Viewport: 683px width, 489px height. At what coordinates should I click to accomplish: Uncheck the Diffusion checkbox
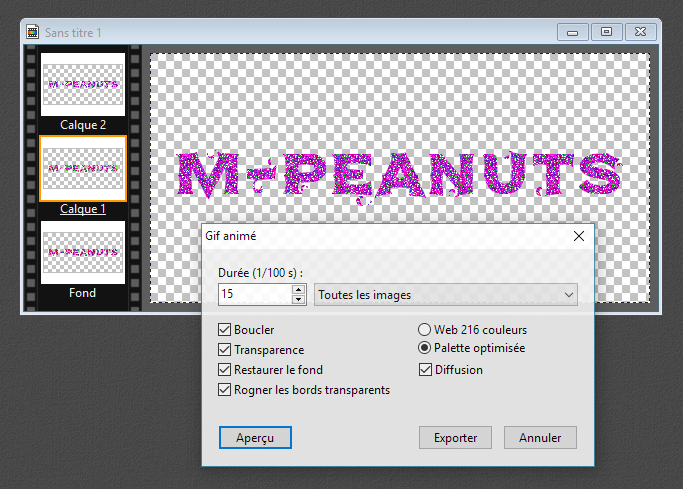[425, 370]
